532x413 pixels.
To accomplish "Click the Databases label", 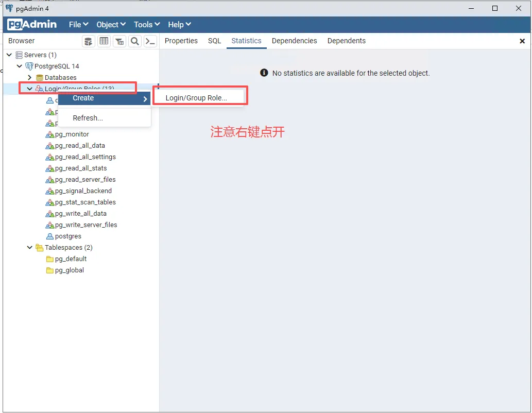I will (61, 78).
